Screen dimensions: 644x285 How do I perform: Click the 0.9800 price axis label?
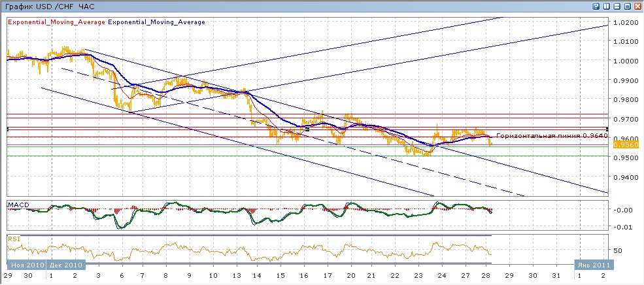pyautogui.click(x=624, y=99)
